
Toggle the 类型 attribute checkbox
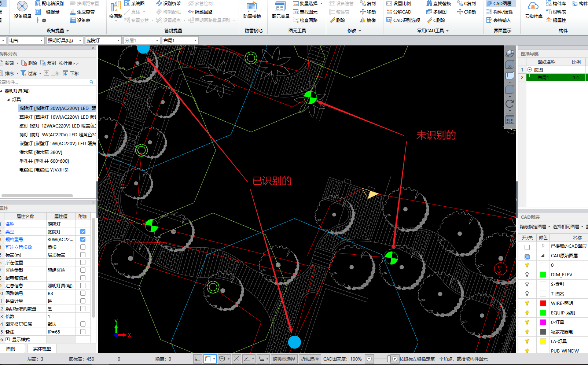[83, 232]
